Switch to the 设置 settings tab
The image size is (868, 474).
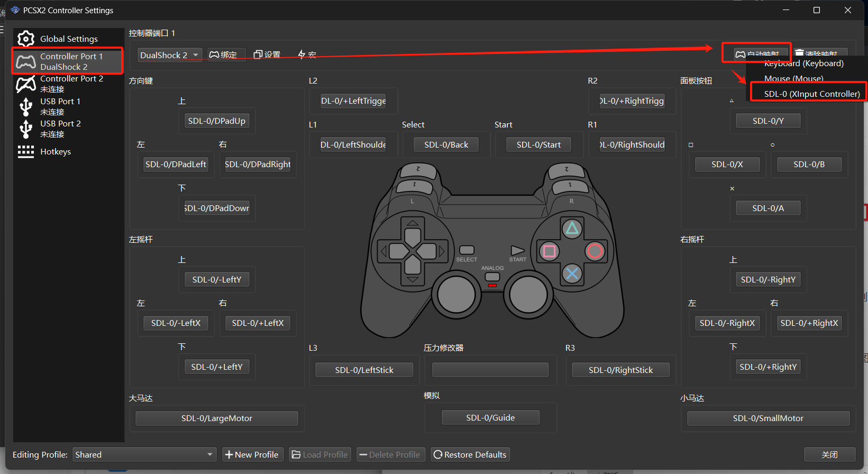pos(267,54)
